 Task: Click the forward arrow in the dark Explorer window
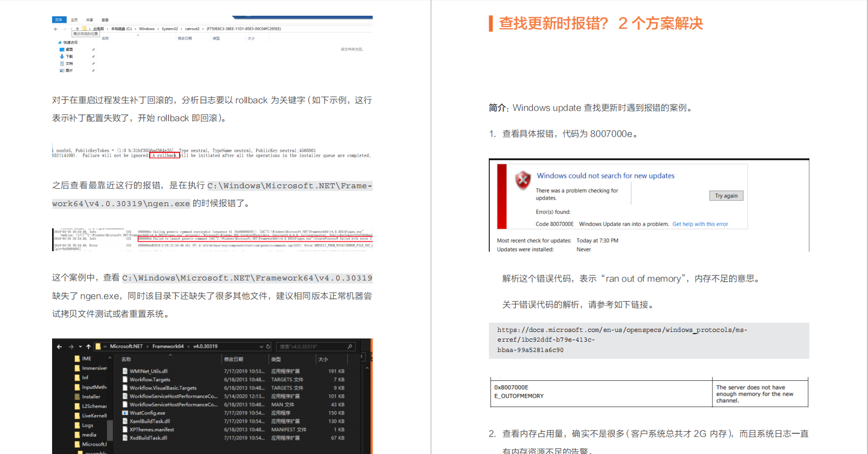point(71,347)
